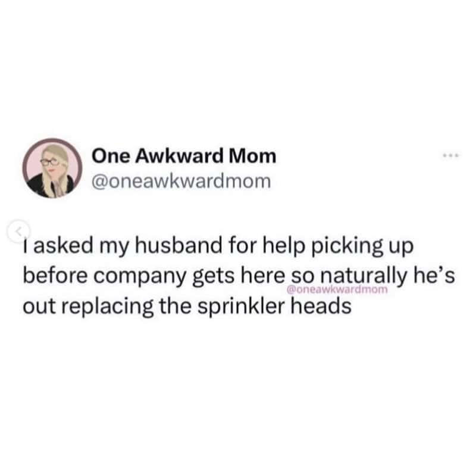The height and width of the screenshot is (456, 476).
Task: Click the small pink @oneawkwardmom watermark
Action: tap(337, 290)
